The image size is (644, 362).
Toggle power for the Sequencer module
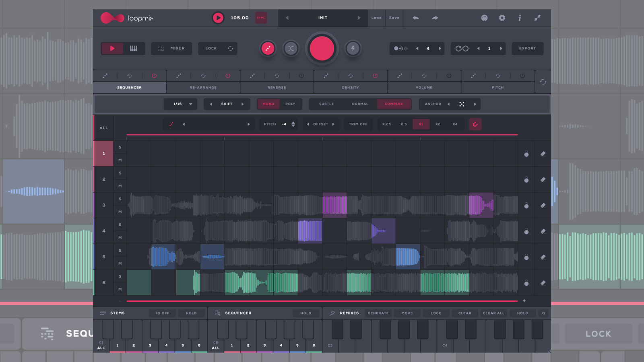pyautogui.click(x=154, y=76)
